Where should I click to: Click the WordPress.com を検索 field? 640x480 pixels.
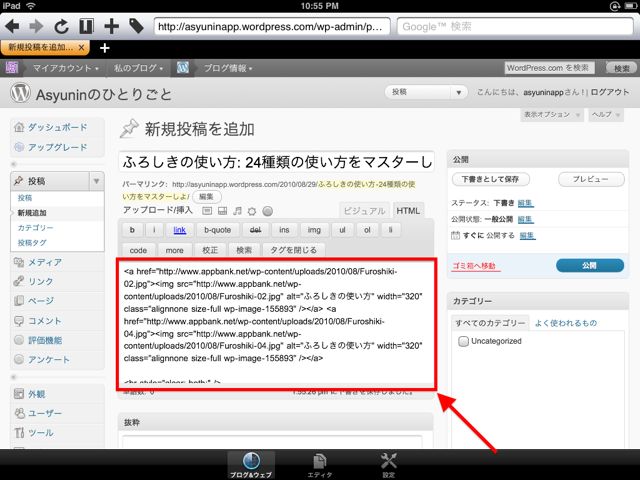point(549,68)
